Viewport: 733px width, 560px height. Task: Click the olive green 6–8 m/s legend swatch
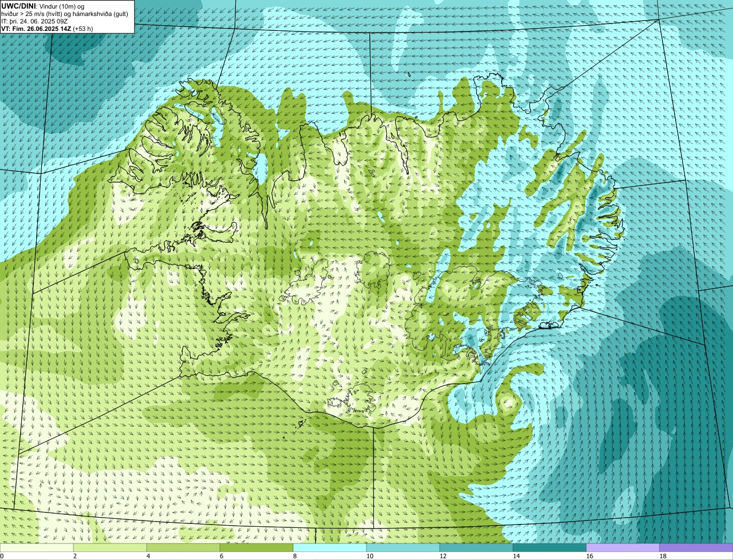(x=257, y=548)
